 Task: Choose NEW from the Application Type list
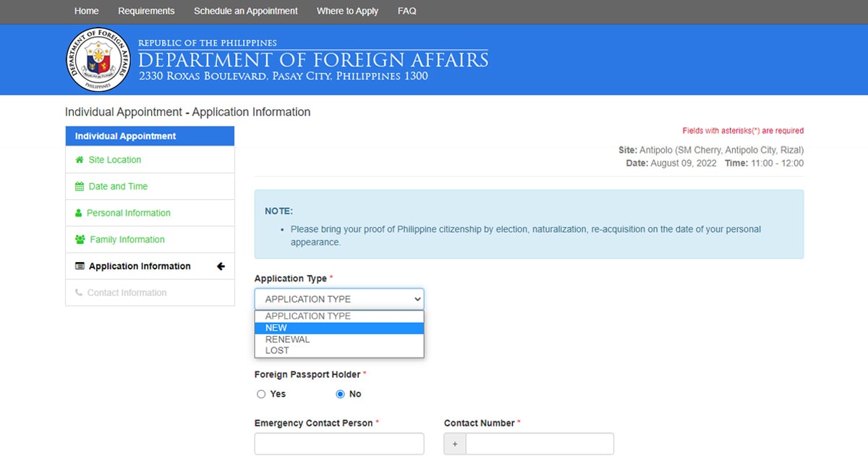pos(276,327)
